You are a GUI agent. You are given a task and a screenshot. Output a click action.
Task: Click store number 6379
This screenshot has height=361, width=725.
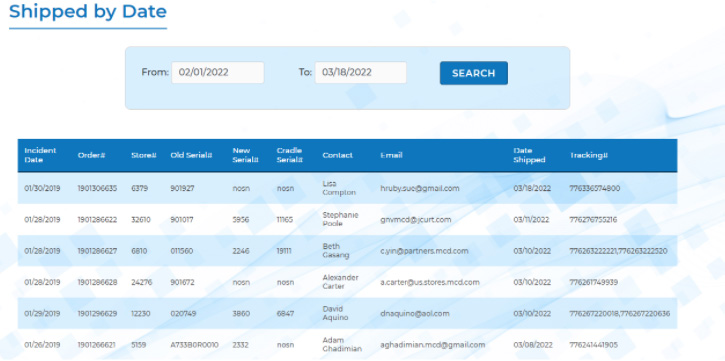pyautogui.click(x=140, y=188)
